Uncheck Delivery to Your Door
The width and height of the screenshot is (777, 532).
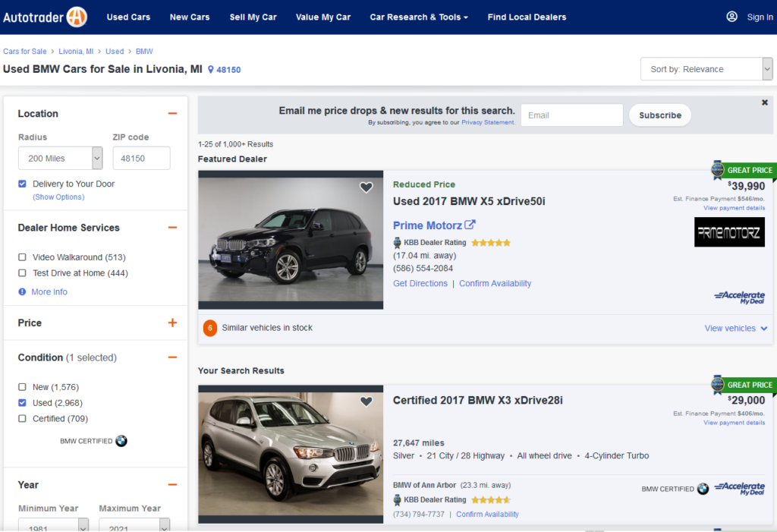tap(22, 184)
